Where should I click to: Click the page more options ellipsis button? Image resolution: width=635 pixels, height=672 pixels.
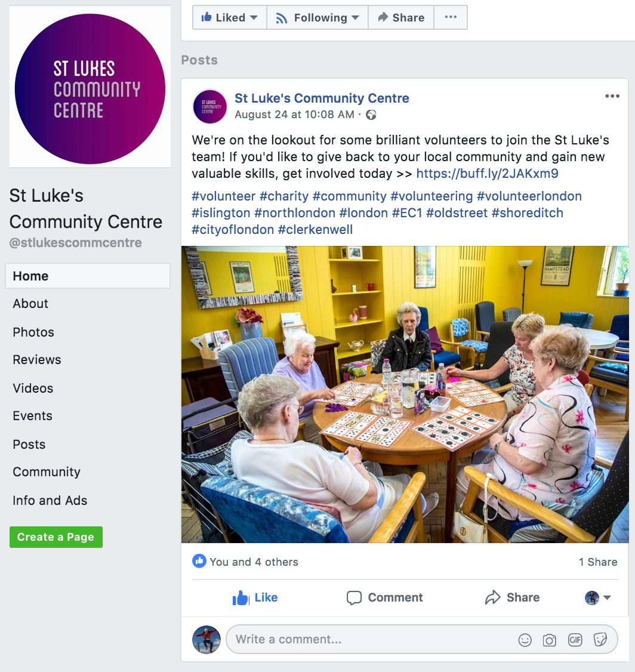pyautogui.click(x=451, y=17)
